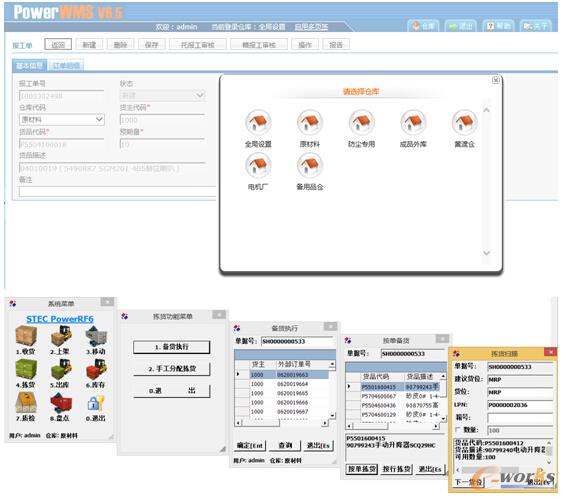Expand the 仓库代码 原材料 dropdown
The image size is (565, 500).
click(x=99, y=119)
